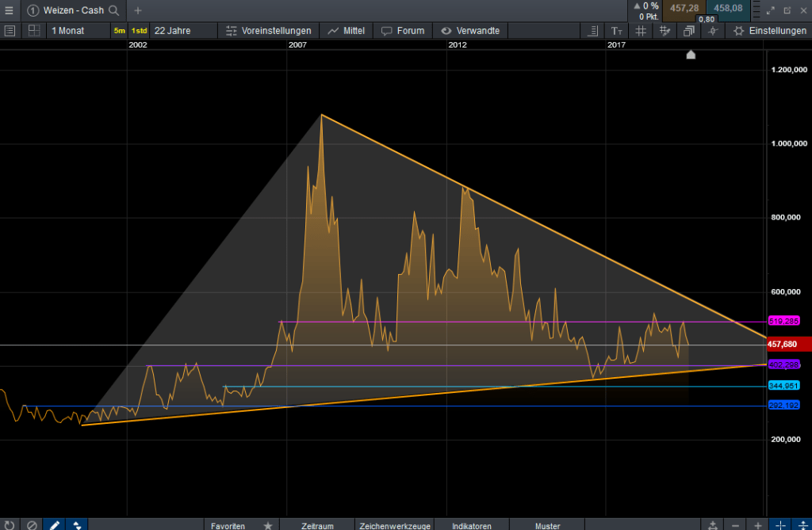812x530 pixels.
Task: Open the Forum link
Action: click(403, 31)
